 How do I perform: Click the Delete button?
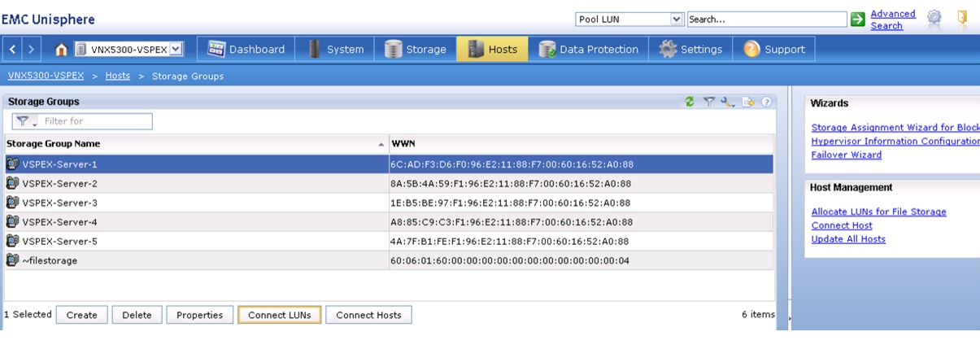pos(137,316)
